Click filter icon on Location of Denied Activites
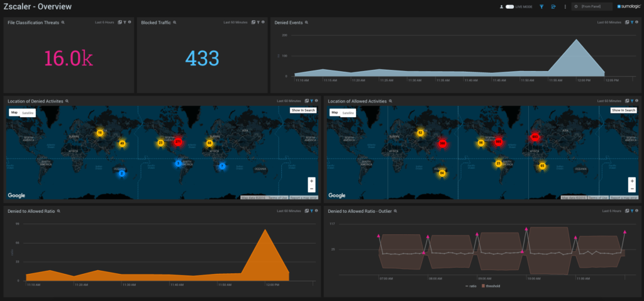This screenshot has width=644, height=301. click(311, 101)
